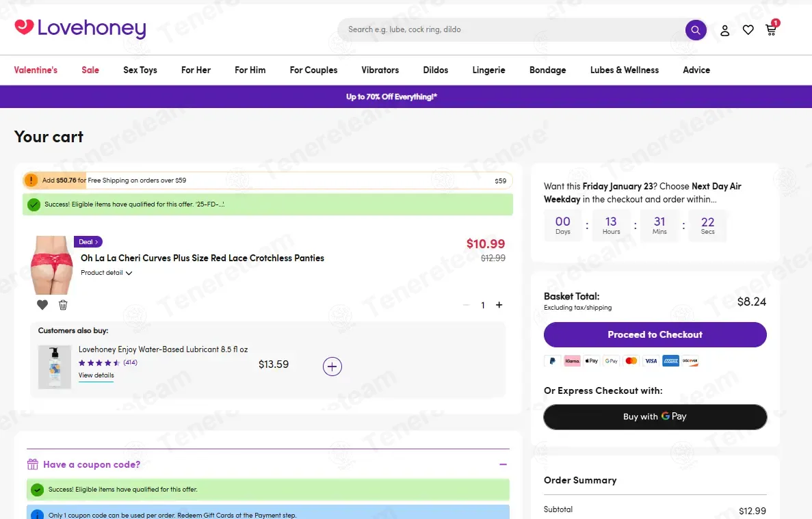The image size is (812, 519).
Task: Click Have a coupon code? heading
Action: [92, 464]
